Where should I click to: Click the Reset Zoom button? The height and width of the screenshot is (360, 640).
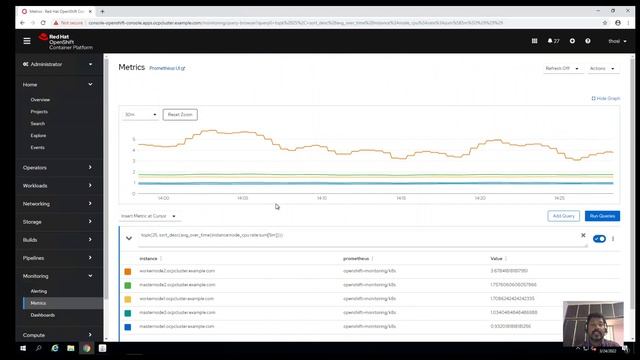click(x=180, y=115)
